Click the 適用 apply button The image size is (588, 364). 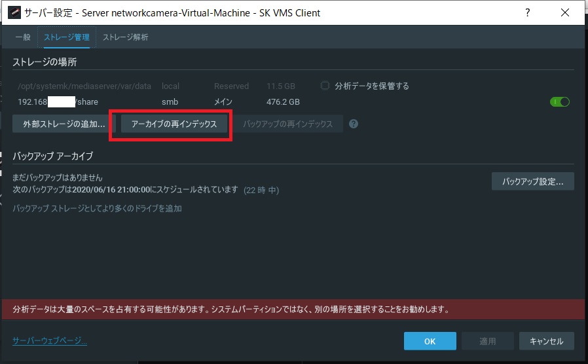(488, 341)
